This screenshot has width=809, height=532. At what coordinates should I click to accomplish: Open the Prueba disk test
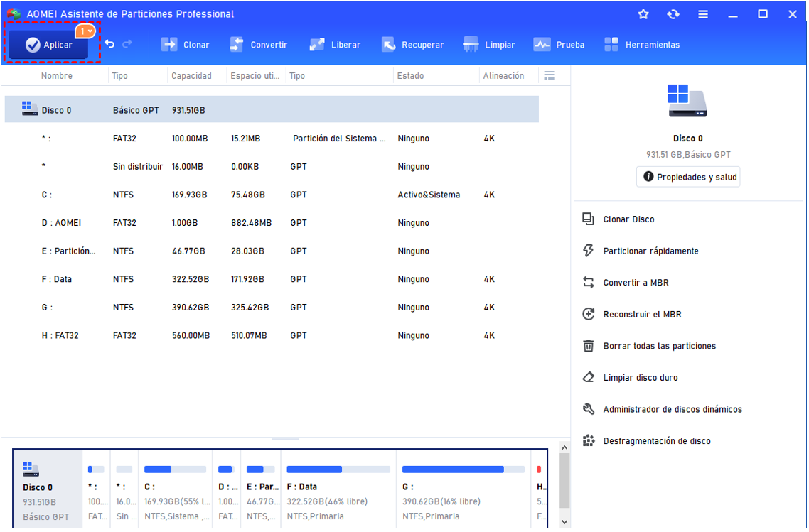[x=559, y=45]
